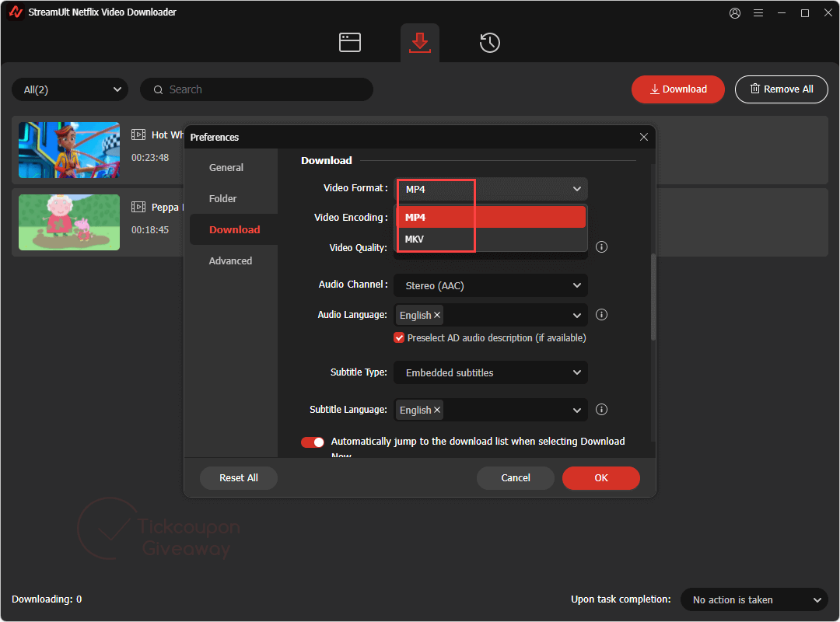Screen dimensions: 840x622
Task: Click info icon beside Video Quality
Action: pyautogui.click(x=601, y=247)
